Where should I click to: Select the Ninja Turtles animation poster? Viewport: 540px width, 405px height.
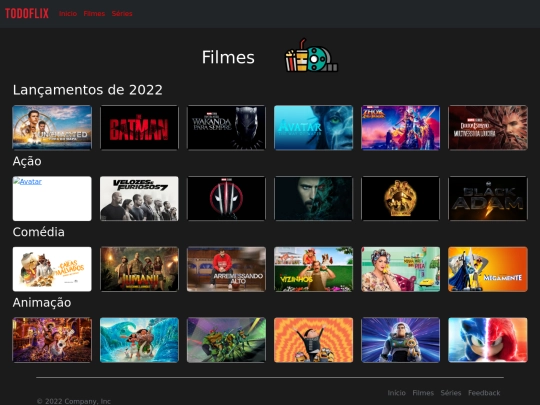pos(226,340)
